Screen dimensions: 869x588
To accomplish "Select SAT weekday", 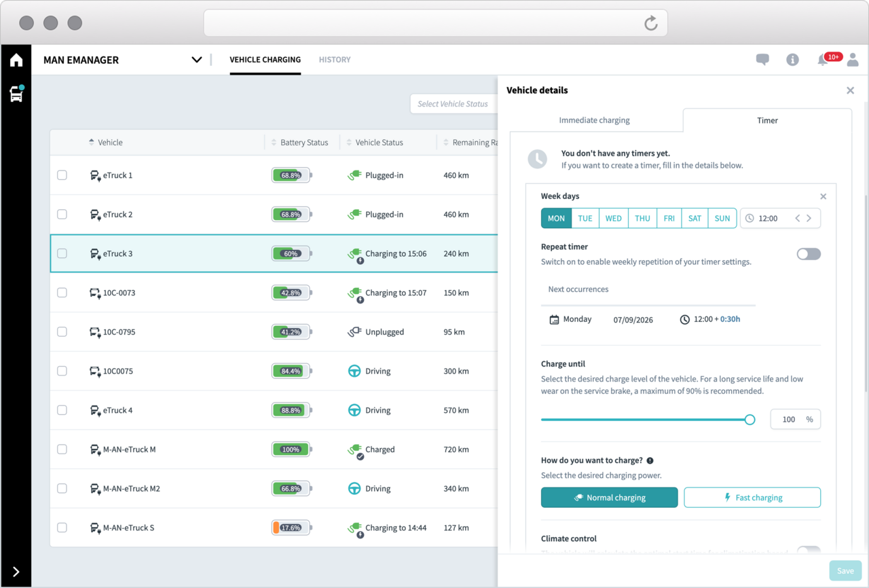I will tap(695, 218).
